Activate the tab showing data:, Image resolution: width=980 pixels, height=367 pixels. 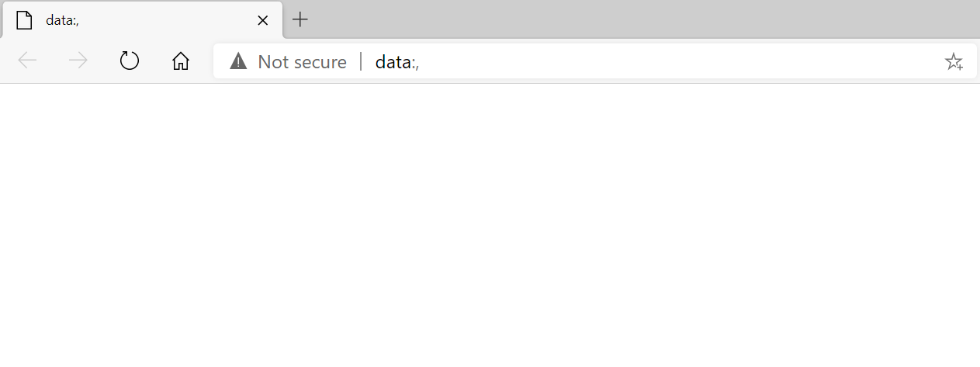142,20
